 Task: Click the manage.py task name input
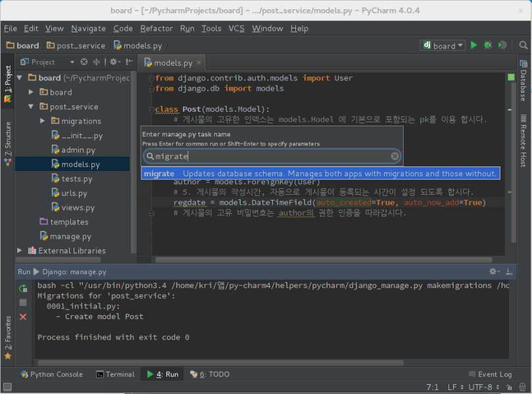272,156
